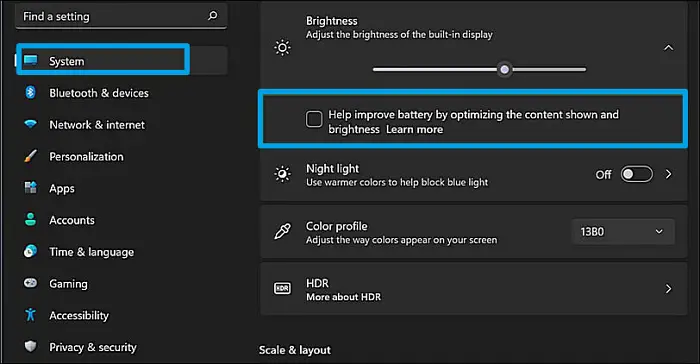Click the Network wifi icon
Image resolution: width=700 pixels, height=364 pixels.
click(30, 124)
